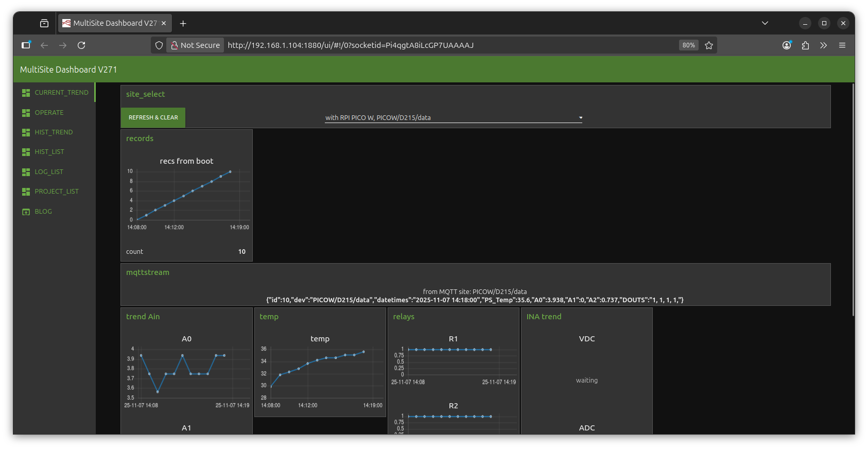Open the Firefox hamburger application menu
This screenshot has width=868, height=449.
pyautogui.click(x=842, y=45)
